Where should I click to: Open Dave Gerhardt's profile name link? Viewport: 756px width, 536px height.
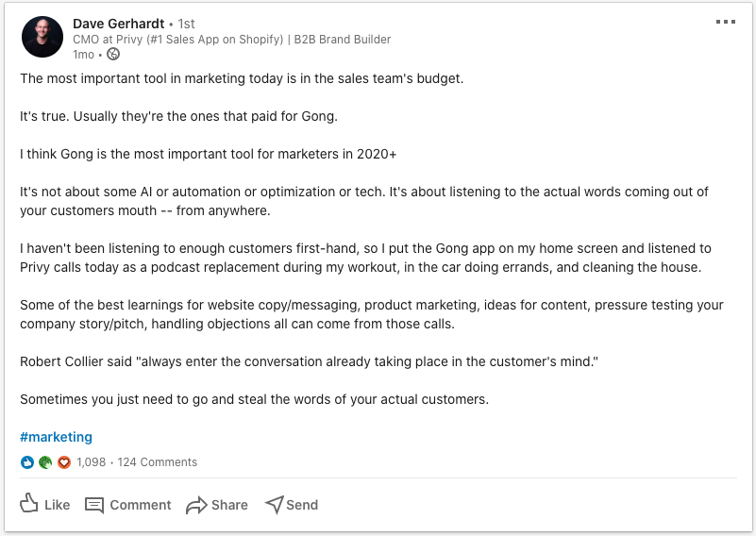(119, 24)
